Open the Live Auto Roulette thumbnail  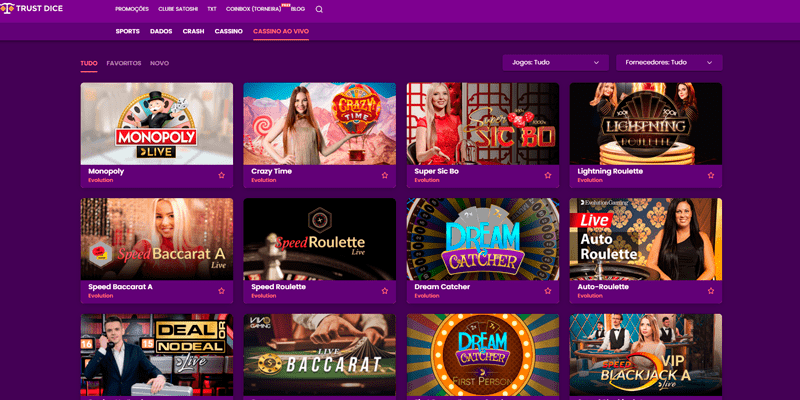(646, 239)
